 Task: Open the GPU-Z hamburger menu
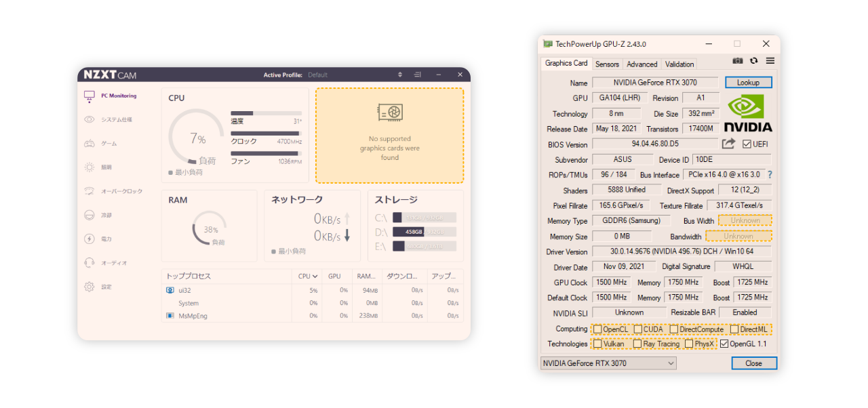[769, 60]
